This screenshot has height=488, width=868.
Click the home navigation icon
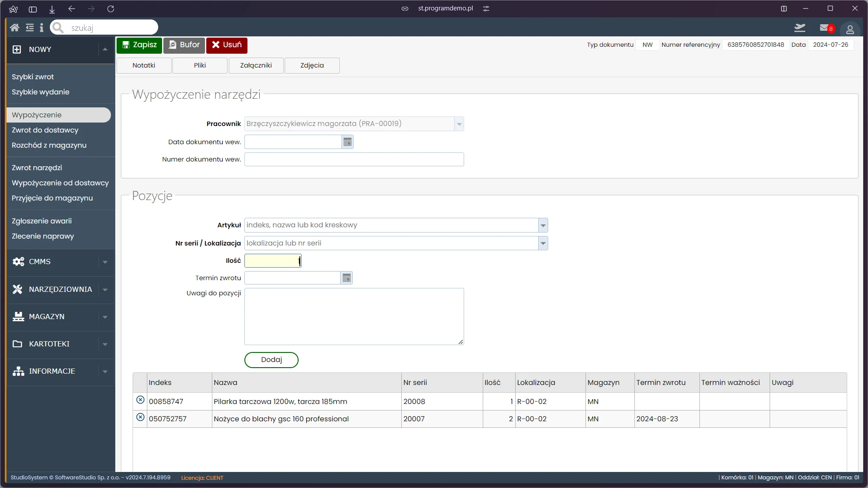click(x=14, y=28)
